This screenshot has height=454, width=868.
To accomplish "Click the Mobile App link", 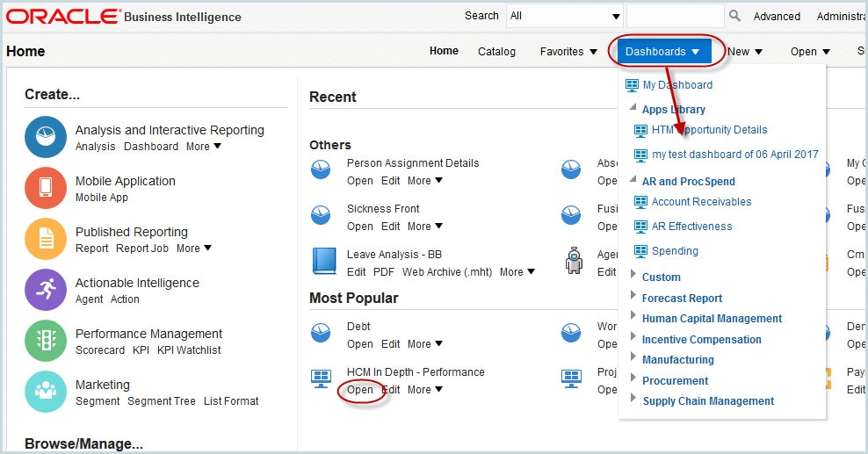I will click(x=102, y=198).
